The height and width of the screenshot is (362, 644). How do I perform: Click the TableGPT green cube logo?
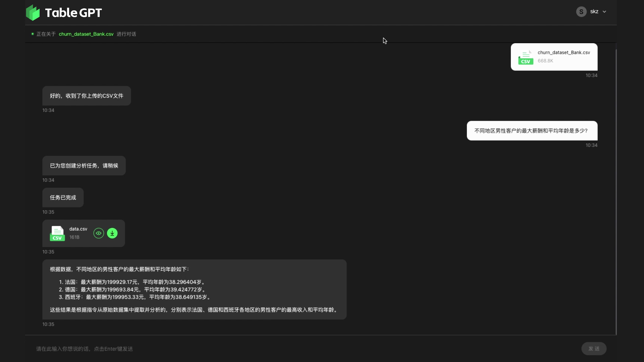(x=33, y=13)
